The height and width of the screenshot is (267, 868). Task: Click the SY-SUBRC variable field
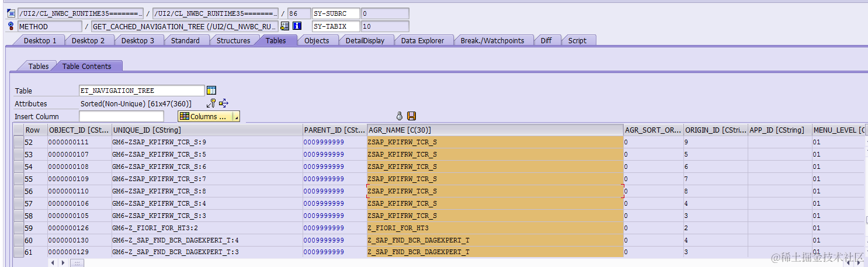tap(335, 13)
